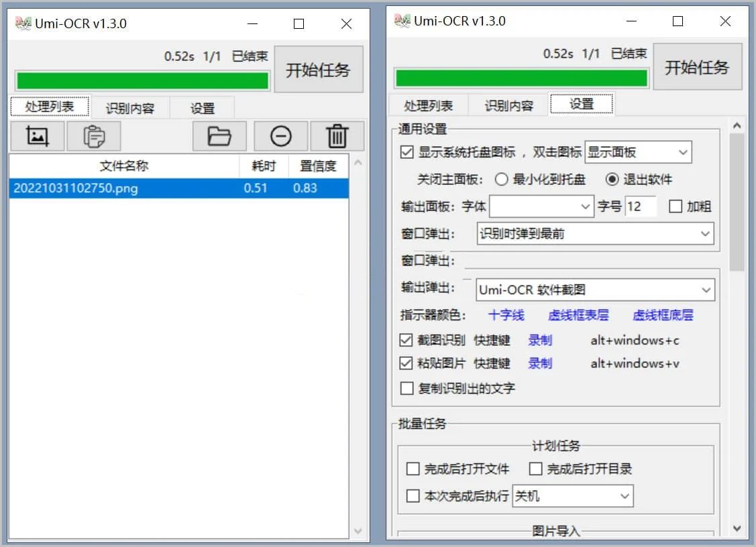The height and width of the screenshot is (547, 756).
Task: Select the screenshot capture icon
Action: (36, 136)
